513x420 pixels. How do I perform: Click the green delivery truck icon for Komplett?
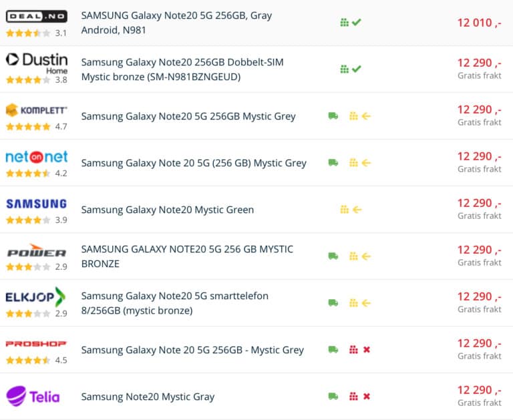333,116
